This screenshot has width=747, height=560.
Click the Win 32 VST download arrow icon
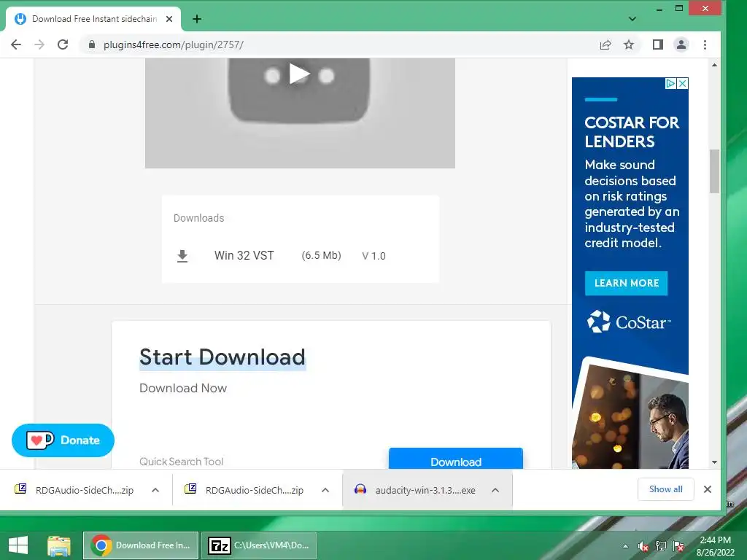click(182, 256)
